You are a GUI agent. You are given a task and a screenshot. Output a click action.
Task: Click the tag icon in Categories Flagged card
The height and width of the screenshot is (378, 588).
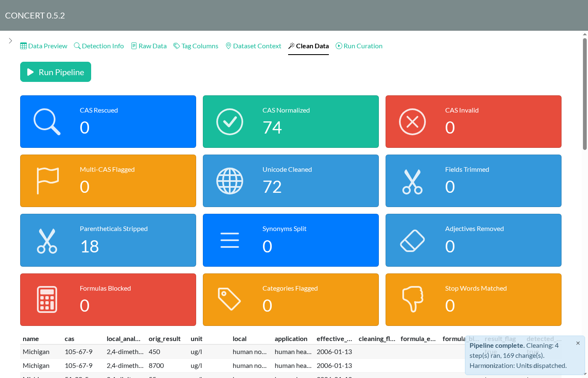[229, 299]
